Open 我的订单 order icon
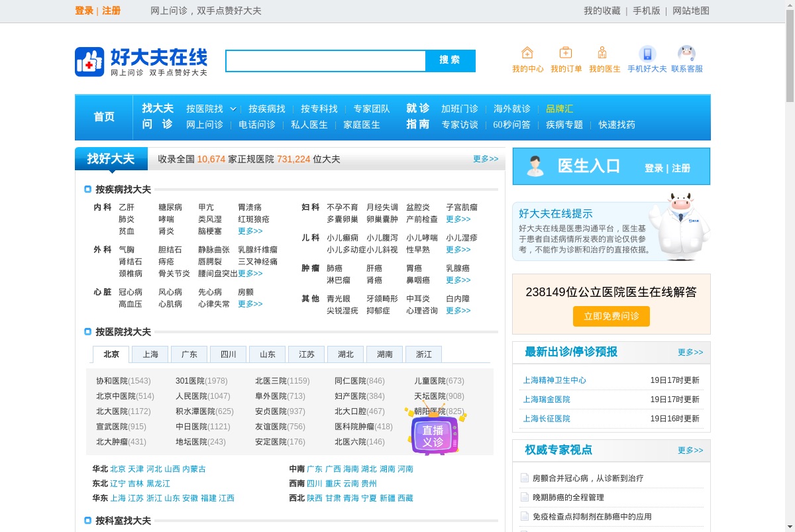This screenshot has width=795, height=532. [566, 53]
